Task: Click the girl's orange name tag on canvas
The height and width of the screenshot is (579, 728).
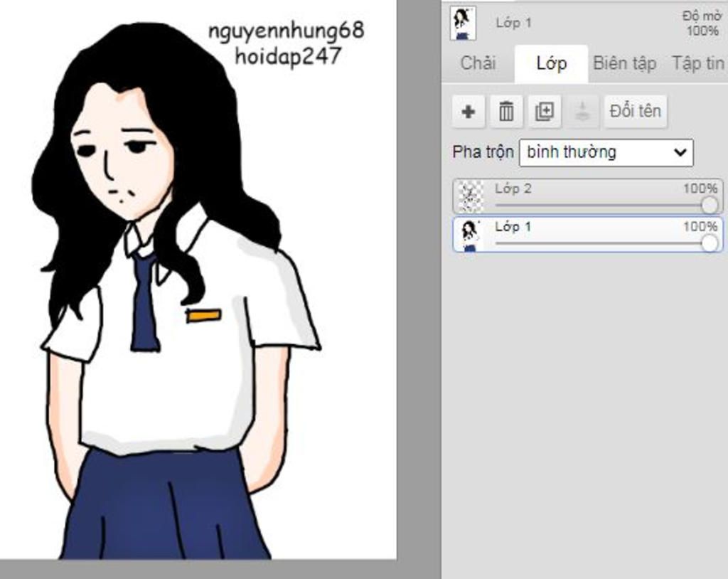Action: 203,316
